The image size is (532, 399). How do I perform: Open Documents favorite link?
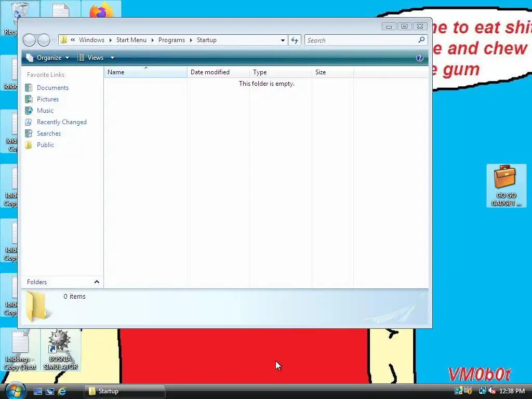[52, 87]
